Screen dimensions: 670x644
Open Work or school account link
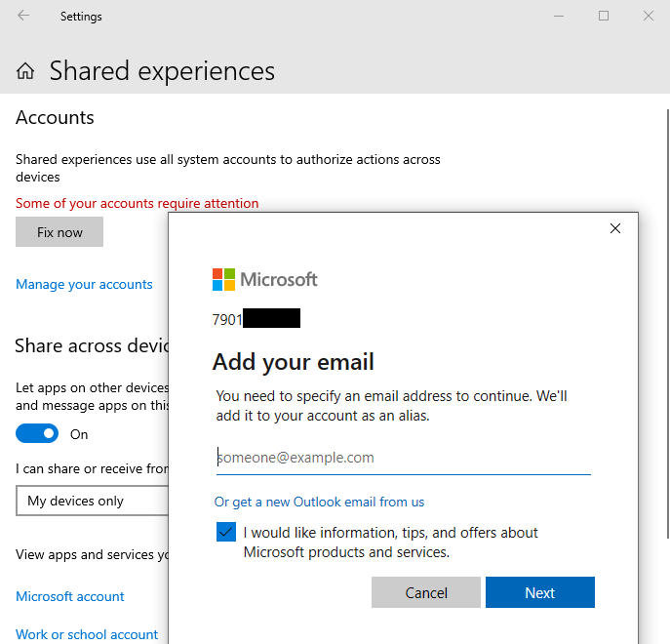point(87,634)
